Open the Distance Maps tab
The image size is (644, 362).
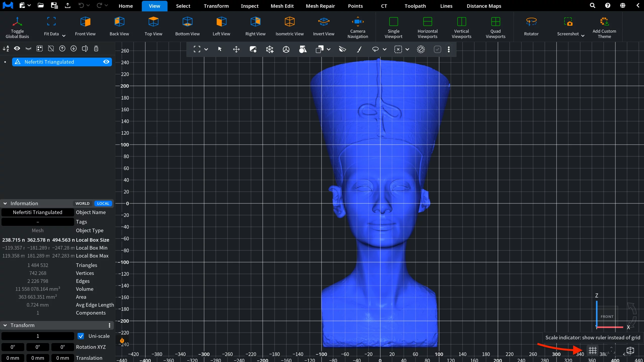pos(484,6)
